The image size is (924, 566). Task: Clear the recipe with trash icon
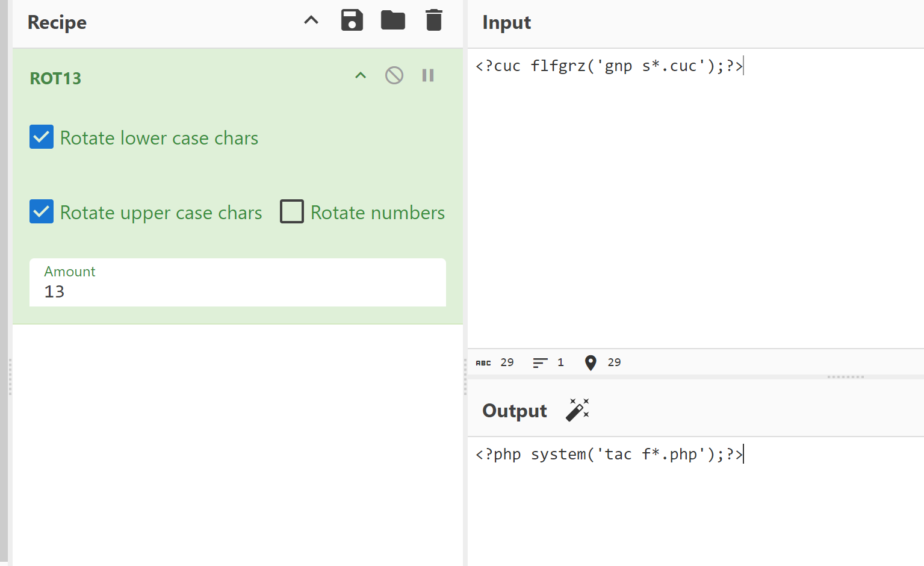point(434,20)
